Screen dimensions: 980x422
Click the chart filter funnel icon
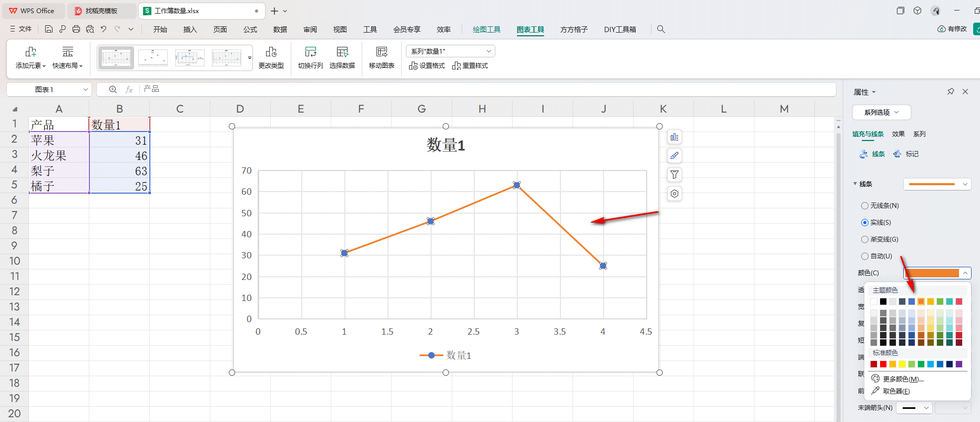point(675,175)
